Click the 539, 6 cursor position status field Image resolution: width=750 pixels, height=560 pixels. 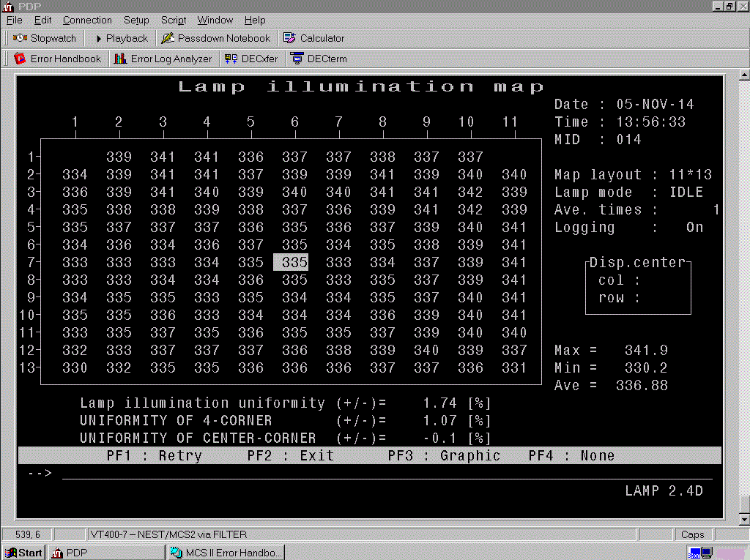tap(27, 534)
